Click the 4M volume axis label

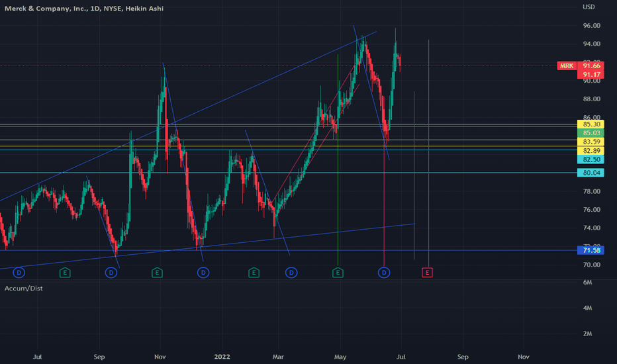pyautogui.click(x=587, y=308)
